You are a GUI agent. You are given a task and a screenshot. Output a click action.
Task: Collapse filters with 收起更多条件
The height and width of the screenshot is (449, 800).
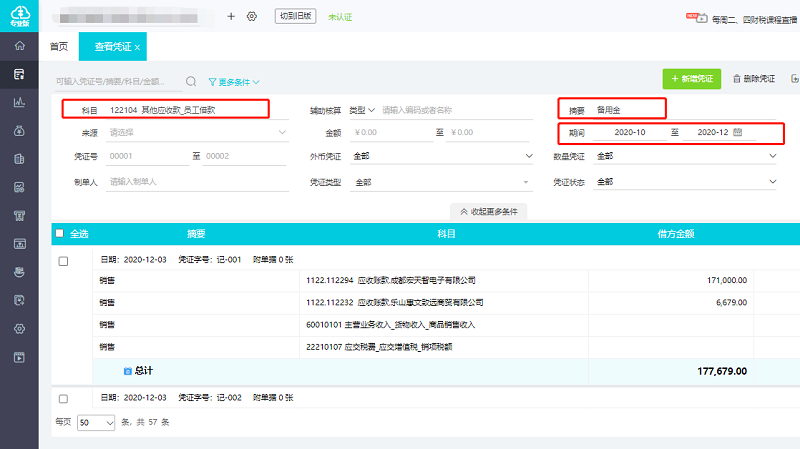pos(489,211)
